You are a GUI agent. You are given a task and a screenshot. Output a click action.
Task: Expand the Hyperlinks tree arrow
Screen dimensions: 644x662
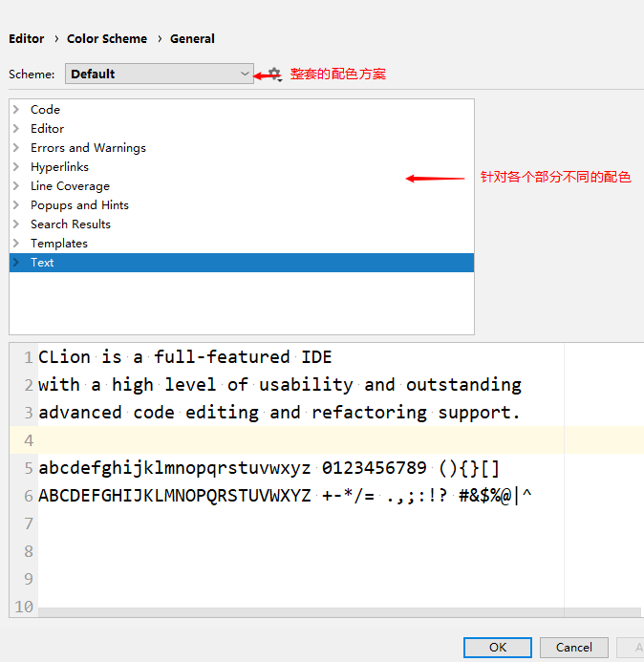[x=16, y=167]
